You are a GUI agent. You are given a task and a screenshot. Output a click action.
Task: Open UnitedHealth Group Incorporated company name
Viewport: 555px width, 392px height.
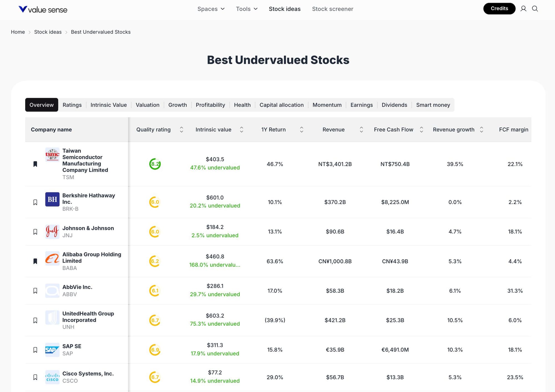click(x=88, y=317)
